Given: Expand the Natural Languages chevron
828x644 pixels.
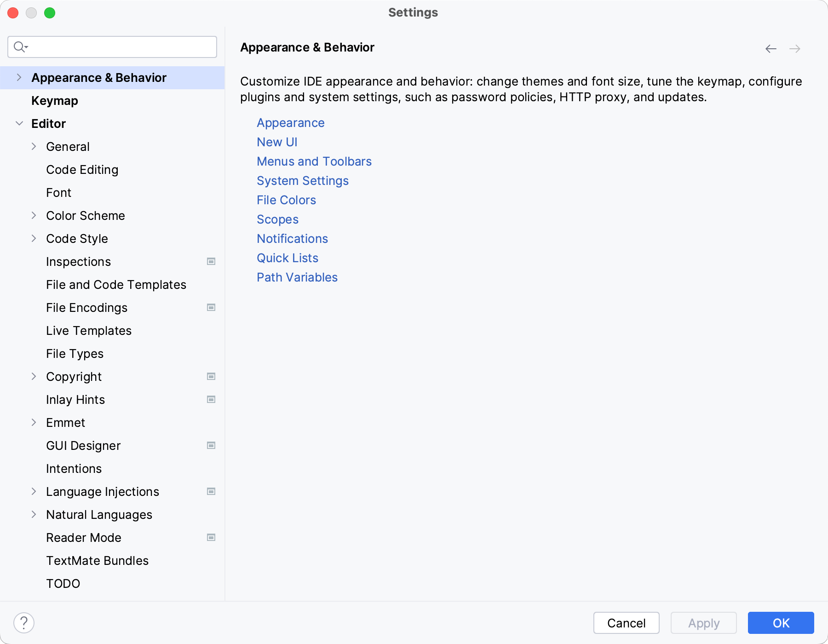Looking at the screenshot, I should click(34, 515).
